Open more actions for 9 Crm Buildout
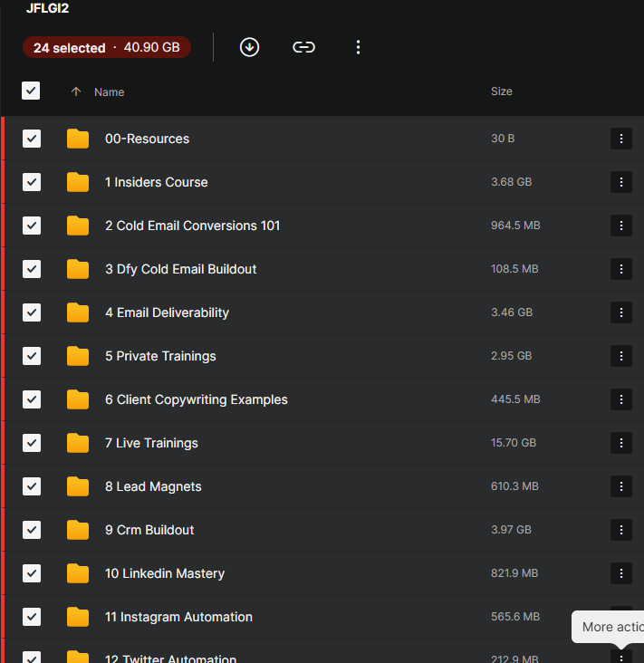Viewport: 644px width, 663px height. click(620, 530)
